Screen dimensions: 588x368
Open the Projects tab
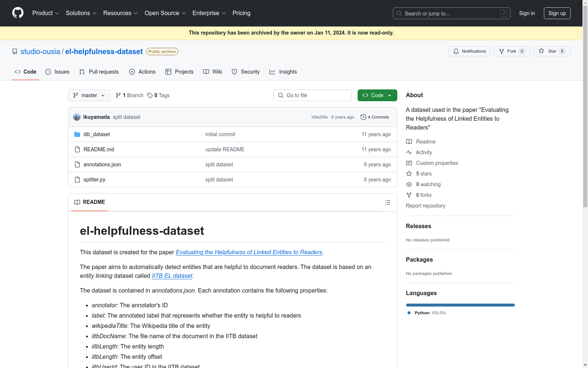[179, 72]
